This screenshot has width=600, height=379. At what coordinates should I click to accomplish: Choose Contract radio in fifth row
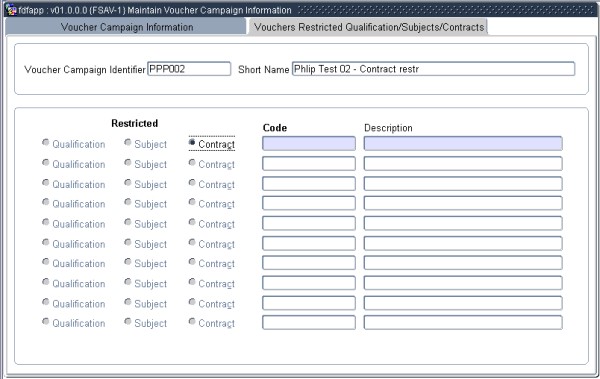(192, 222)
